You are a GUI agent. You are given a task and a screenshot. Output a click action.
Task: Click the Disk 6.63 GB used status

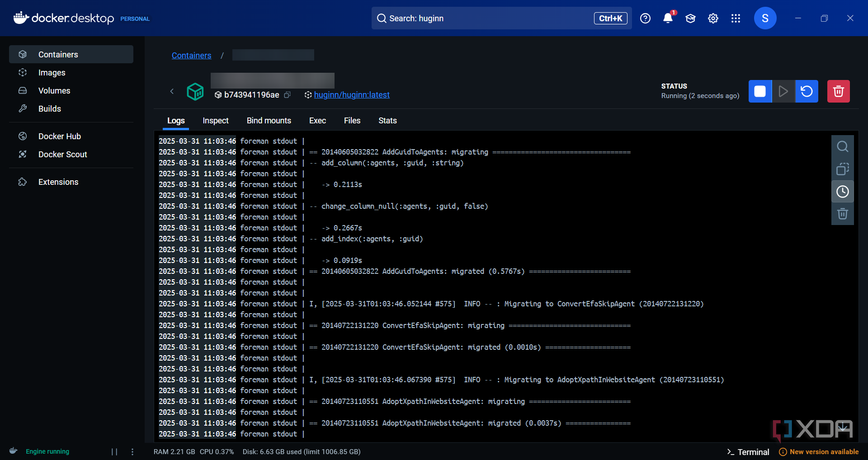coord(302,452)
